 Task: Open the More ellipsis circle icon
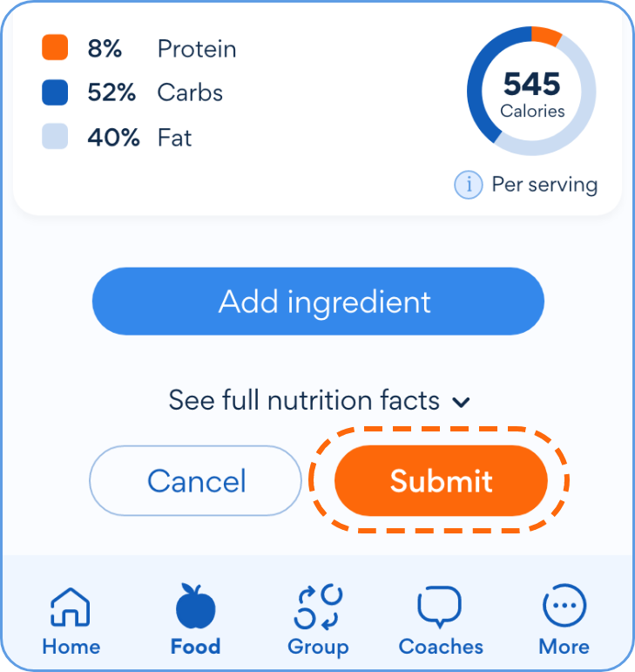(x=564, y=607)
